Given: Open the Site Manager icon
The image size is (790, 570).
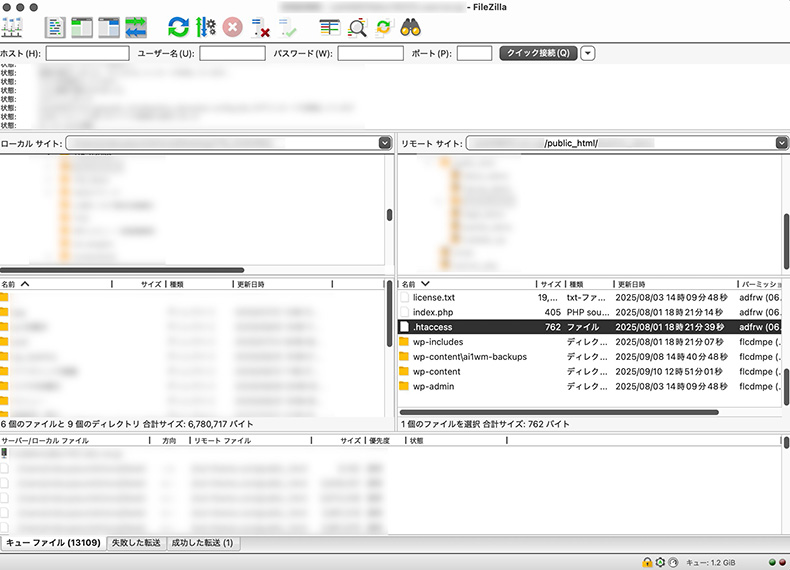Looking at the screenshot, I should coord(14,27).
